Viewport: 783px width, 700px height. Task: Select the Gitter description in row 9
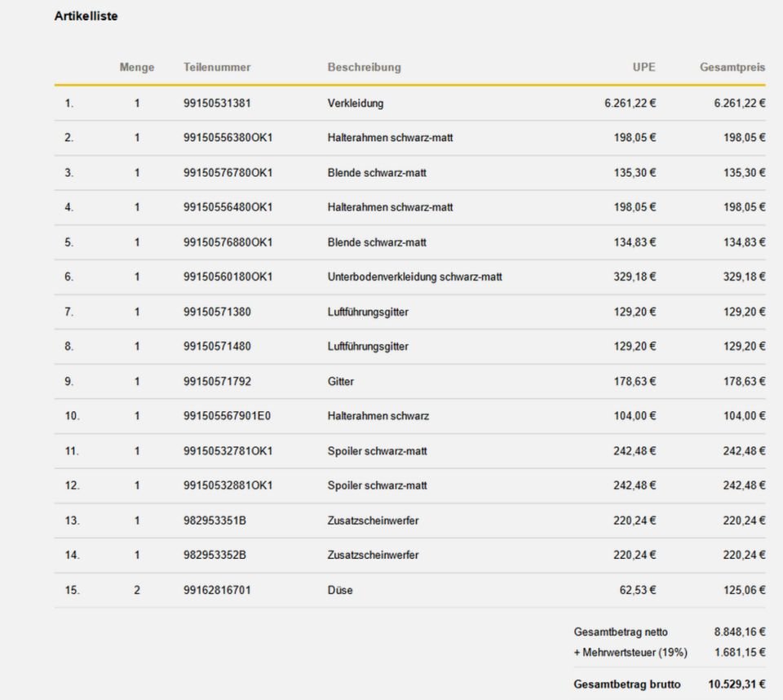pyautogui.click(x=340, y=381)
